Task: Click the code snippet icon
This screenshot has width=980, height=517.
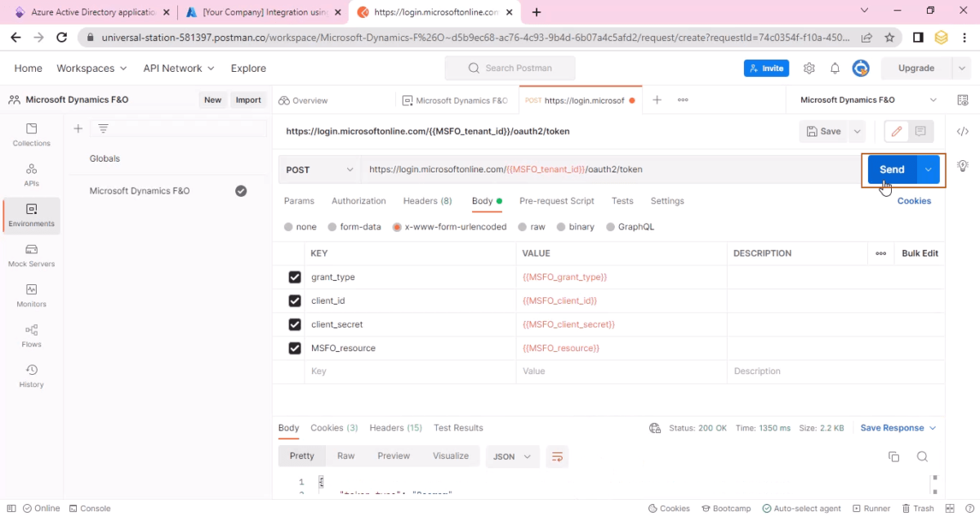Action: coord(963,131)
